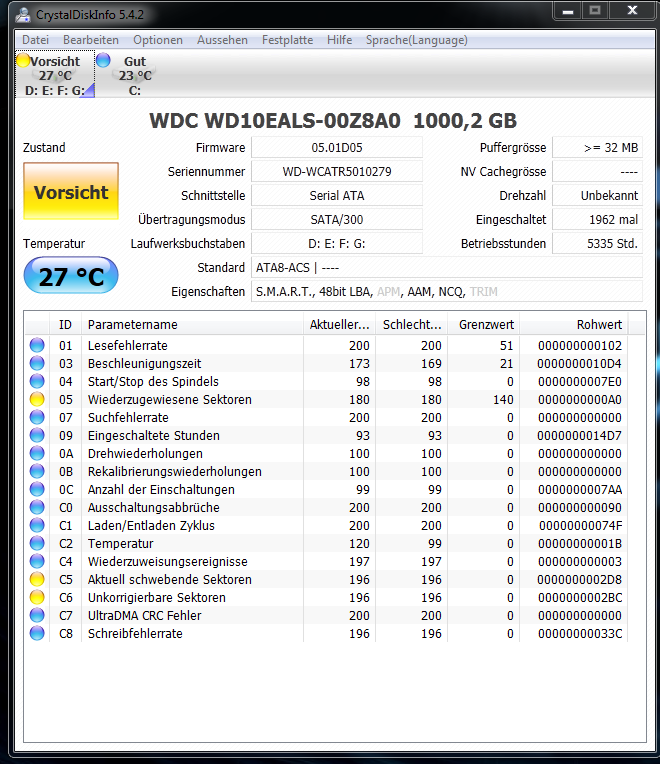Image resolution: width=660 pixels, height=764 pixels.
Task: Open the Aussehen menu
Action: click(222, 40)
